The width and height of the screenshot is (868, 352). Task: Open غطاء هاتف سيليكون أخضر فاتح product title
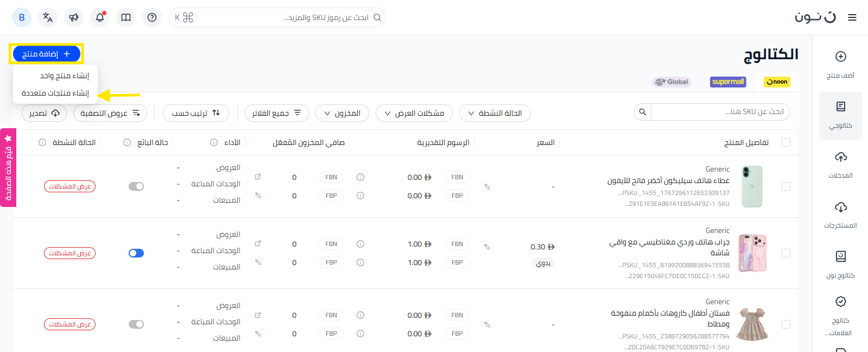(668, 180)
